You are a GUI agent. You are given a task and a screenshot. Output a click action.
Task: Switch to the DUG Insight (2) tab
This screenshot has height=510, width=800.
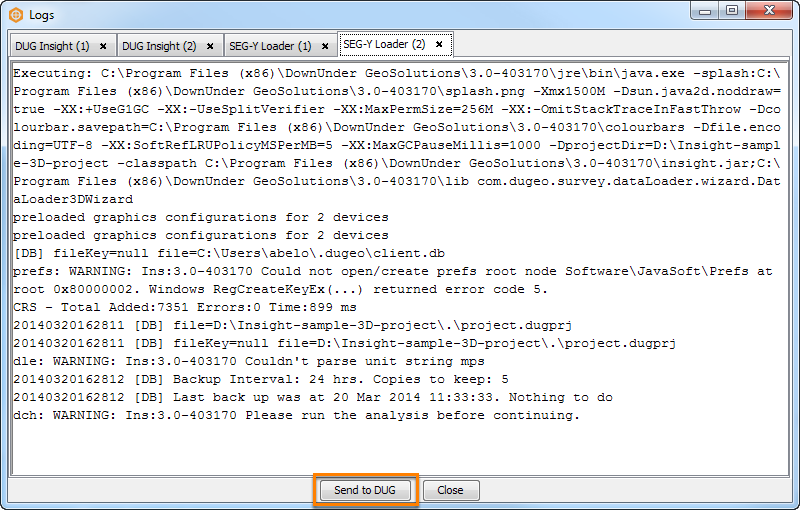[170, 46]
